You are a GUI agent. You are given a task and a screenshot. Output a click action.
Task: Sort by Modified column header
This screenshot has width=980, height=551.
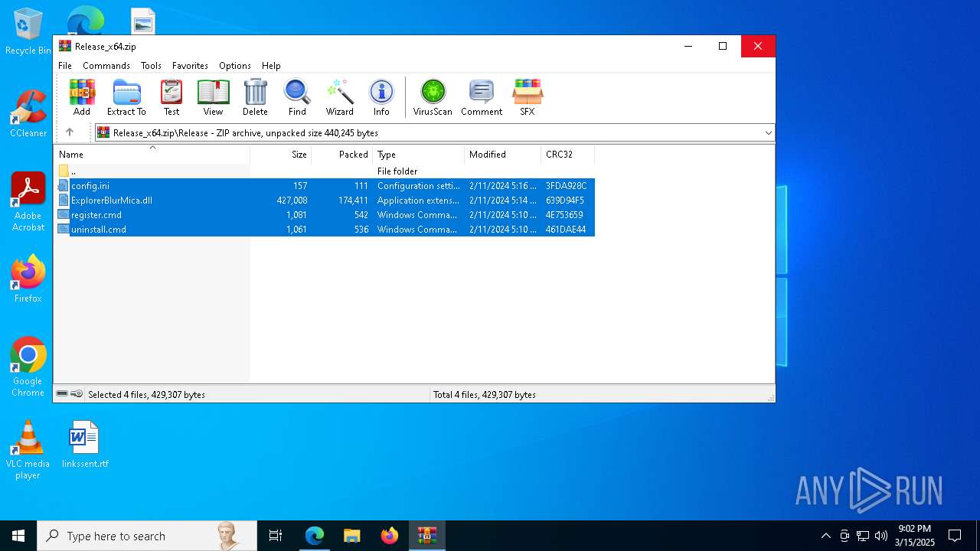[503, 154]
